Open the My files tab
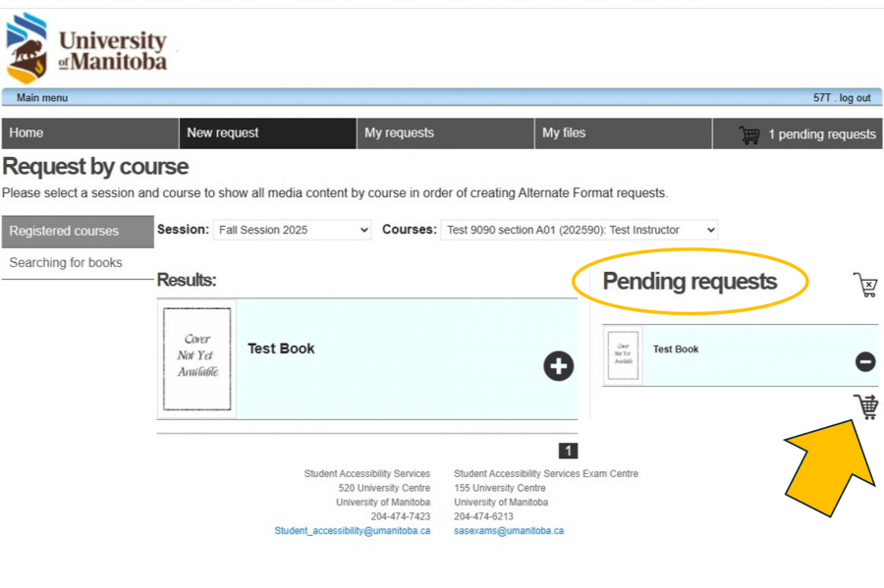This screenshot has width=884, height=588. pos(564,134)
